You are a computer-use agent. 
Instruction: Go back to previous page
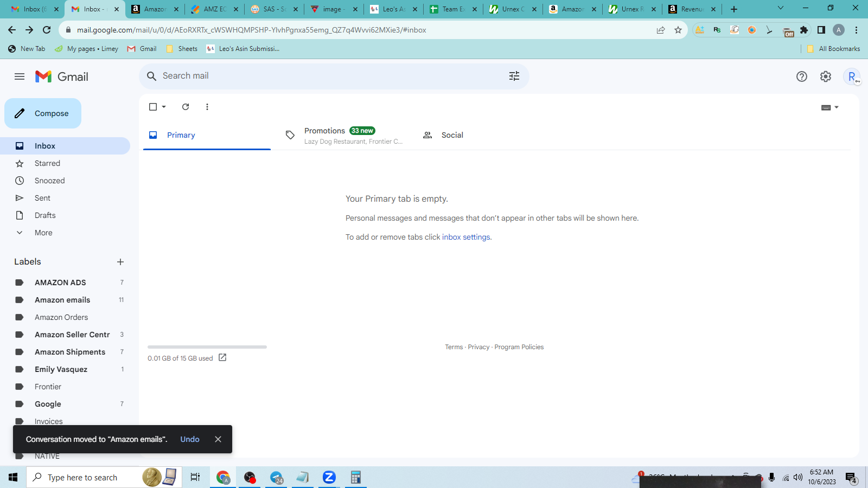tap(12, 30)
